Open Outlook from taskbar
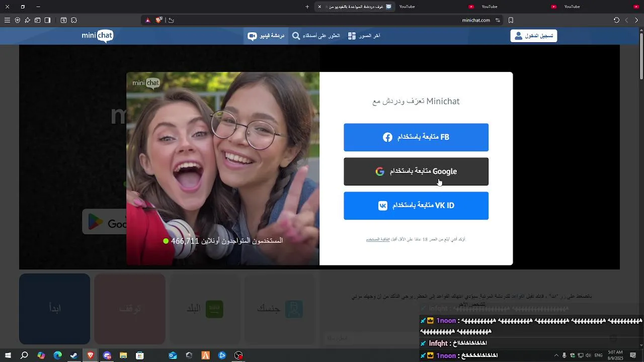The image size is (644, 362). coord(173,355)
